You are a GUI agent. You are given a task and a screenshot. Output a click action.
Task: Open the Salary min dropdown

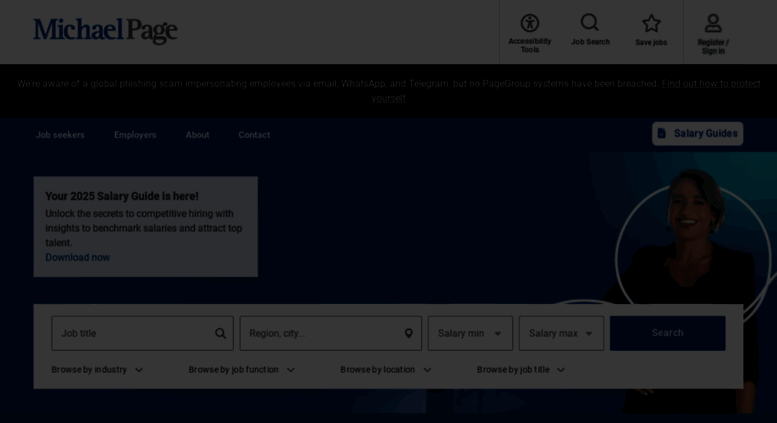(x=470, y=333)
